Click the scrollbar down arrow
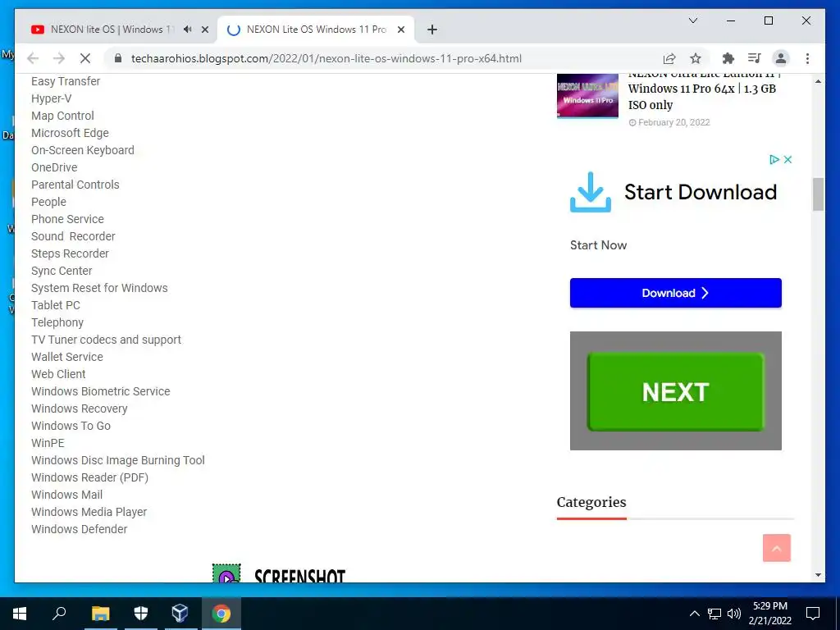 point(818,575)
